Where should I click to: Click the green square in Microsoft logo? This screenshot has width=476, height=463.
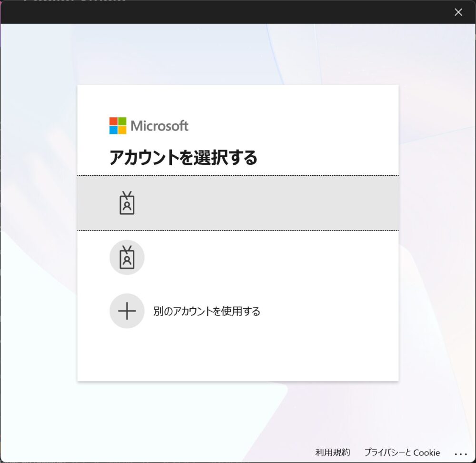(122, 121)
